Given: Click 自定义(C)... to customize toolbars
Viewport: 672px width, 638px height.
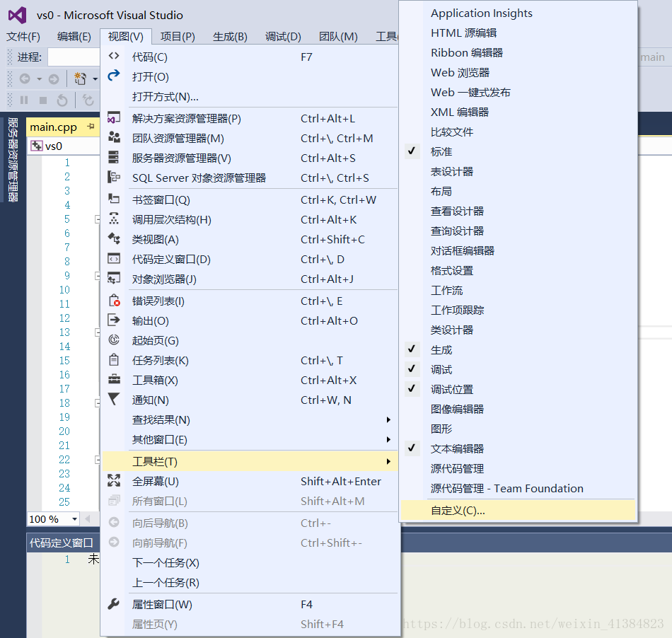Looking at the screenshot, I should coord(518,511).
